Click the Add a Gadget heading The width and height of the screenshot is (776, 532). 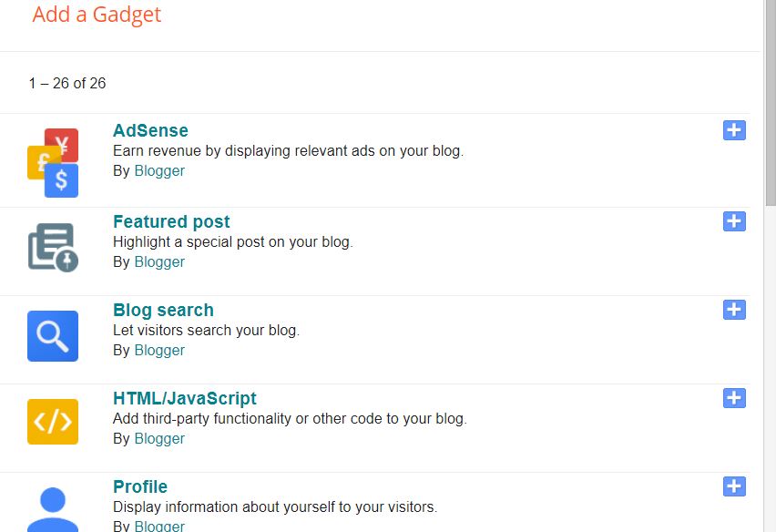(97, 15)
